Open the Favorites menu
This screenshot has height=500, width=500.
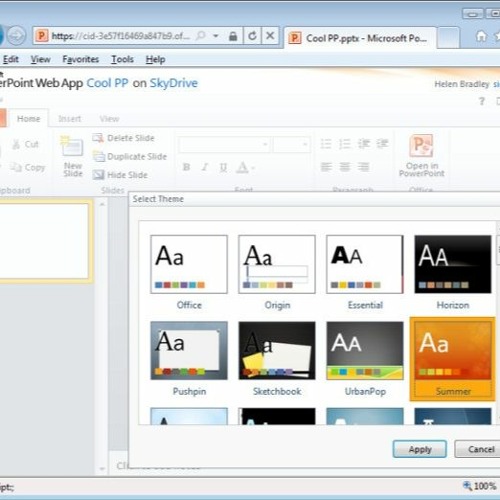pos(81,59)
